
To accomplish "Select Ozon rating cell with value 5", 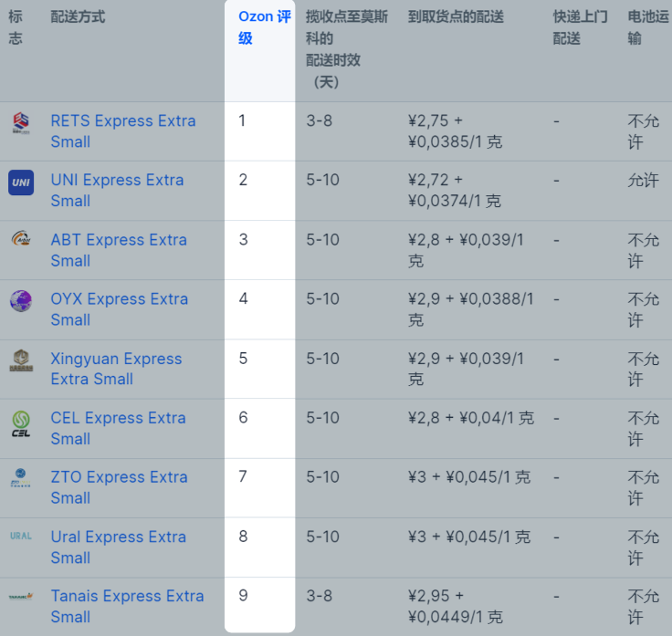I will (259, 370).
